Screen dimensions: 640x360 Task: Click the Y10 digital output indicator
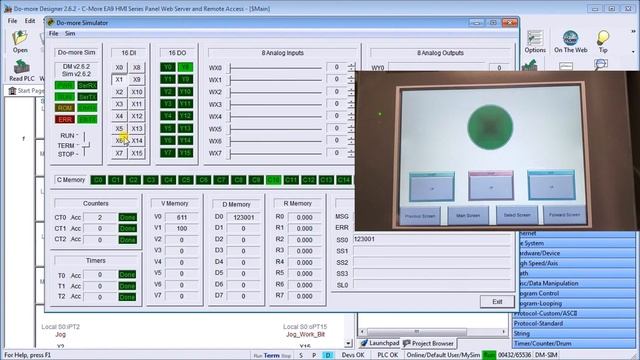pyautogui.click(x=185, y=92)
